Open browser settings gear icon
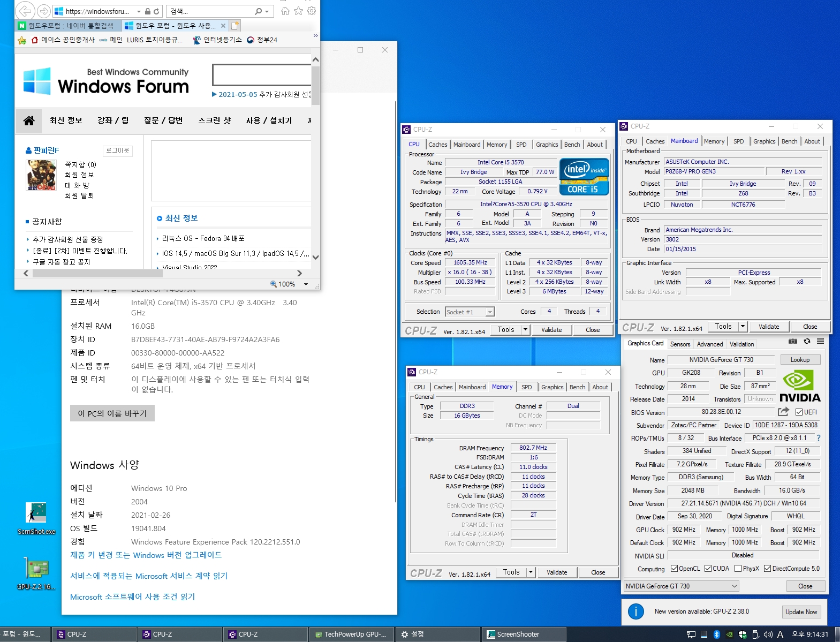Viewport: 840px width, 642px height. (x=312, y=11)
